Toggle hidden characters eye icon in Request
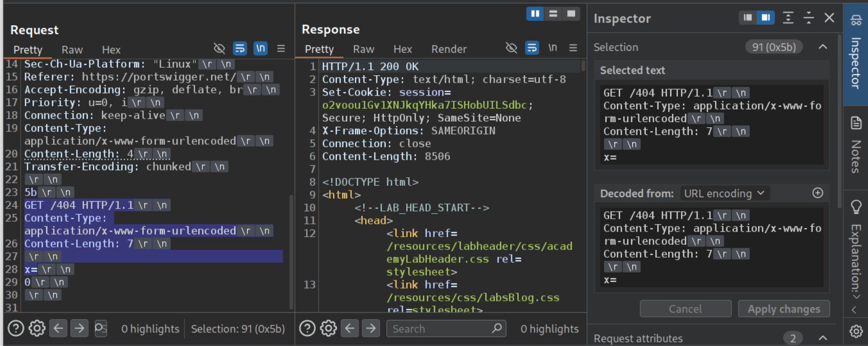868x346 pixels. point(219,48)
